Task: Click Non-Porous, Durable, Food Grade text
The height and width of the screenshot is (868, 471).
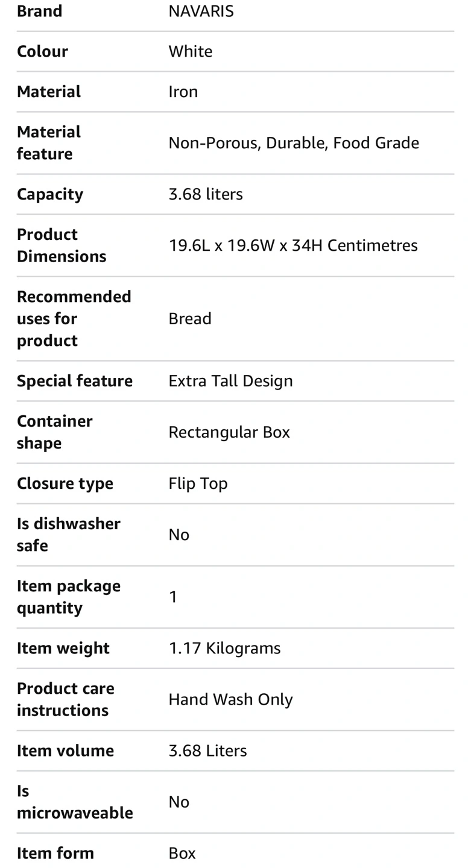Action: (x=294, y=143)
